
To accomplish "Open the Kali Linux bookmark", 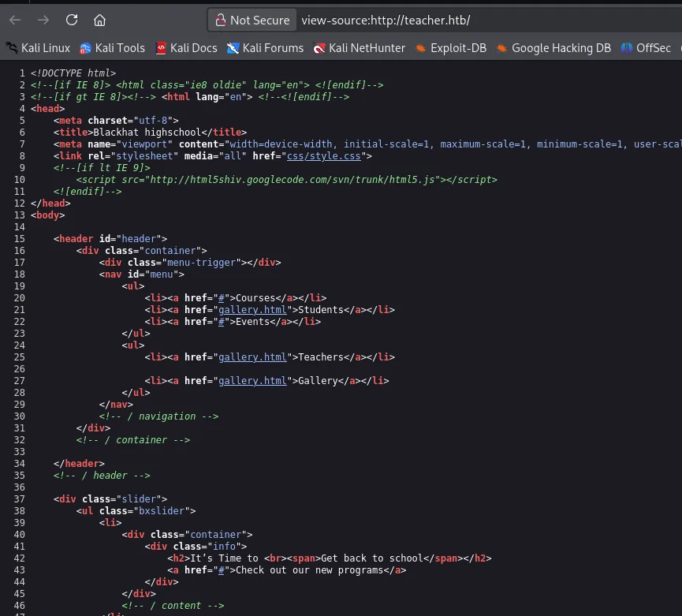I will pos(37,48).
